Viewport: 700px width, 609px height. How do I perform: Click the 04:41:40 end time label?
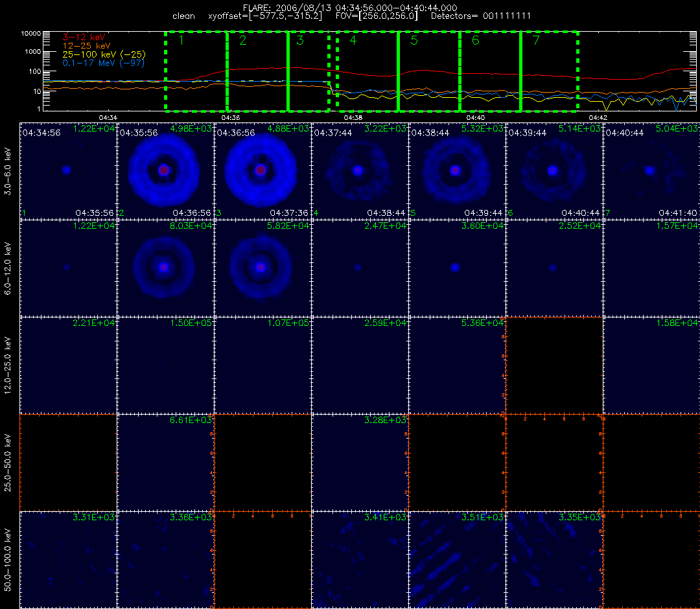(678, 213)
